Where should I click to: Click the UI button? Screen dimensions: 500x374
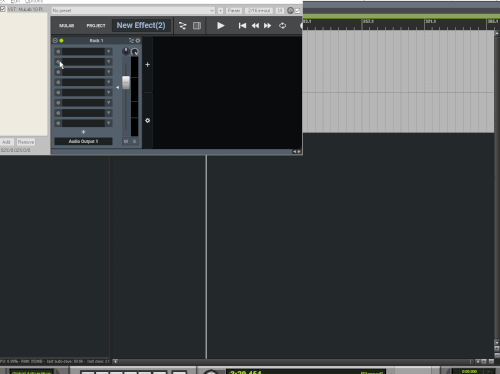click(280, 11)
